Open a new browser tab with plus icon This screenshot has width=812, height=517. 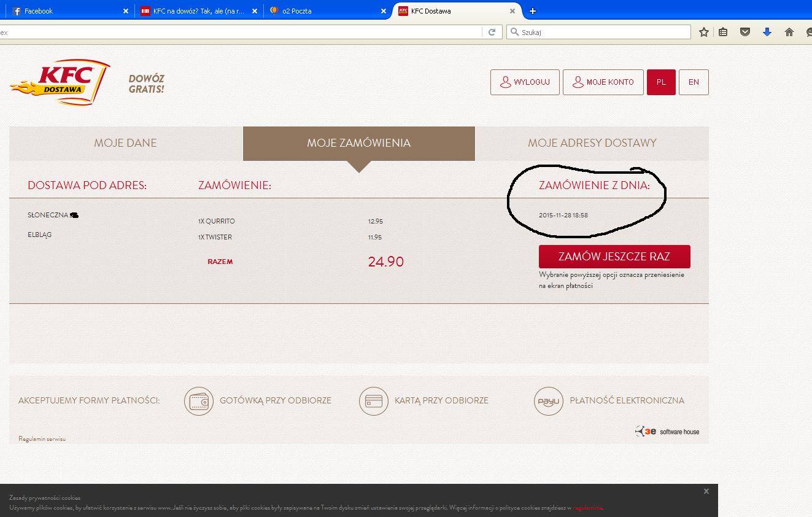pos(533,11)
